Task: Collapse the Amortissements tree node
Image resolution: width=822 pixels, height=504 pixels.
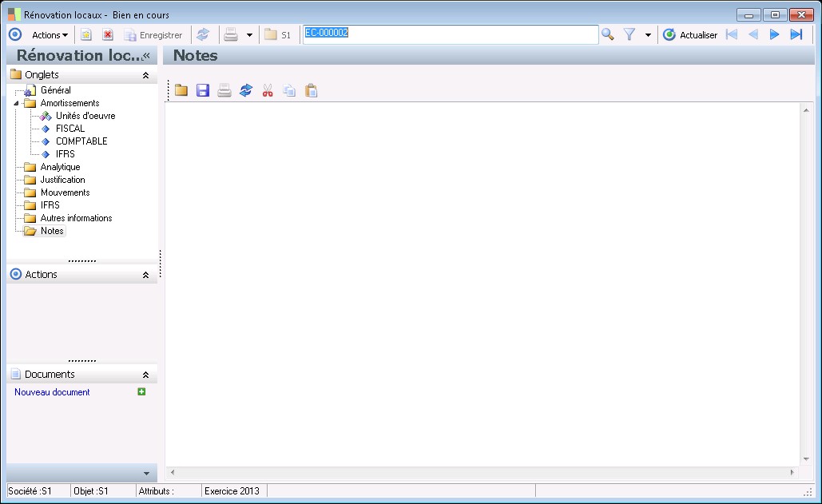Action: [16, 103]
